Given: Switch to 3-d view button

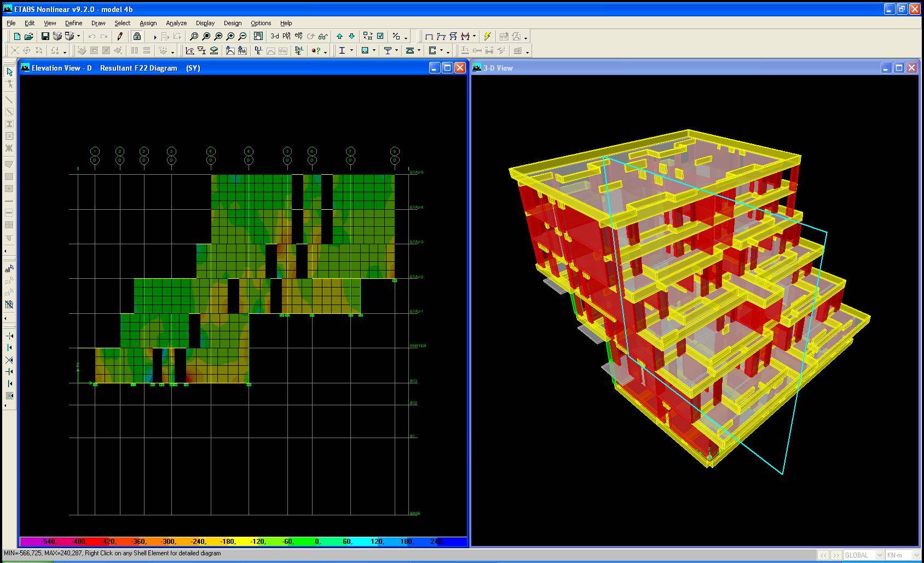Looking at the screenshot, I should point(274,37).
